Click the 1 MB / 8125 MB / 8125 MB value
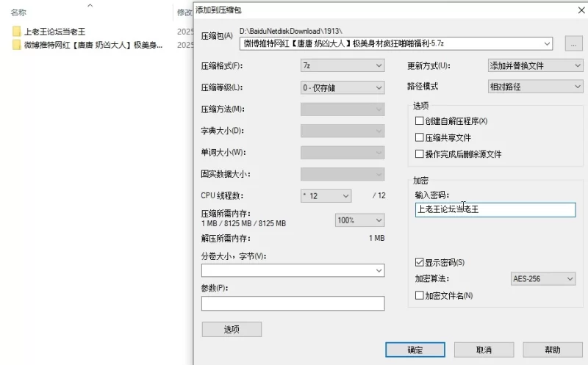Image resolution: width=588 pixels, height=365 pixels. pyautogui.click(x=243, y=223)
